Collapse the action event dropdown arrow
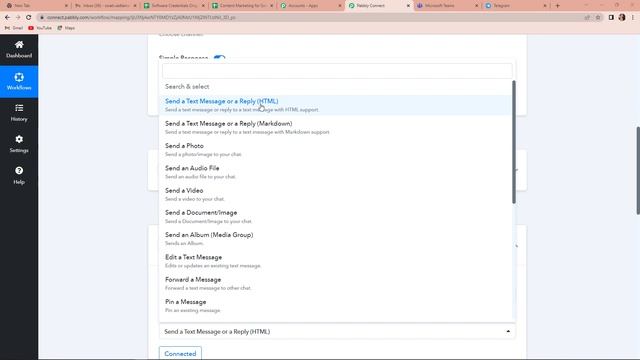The height and width of the screenshot is (360, 640). 508,331
